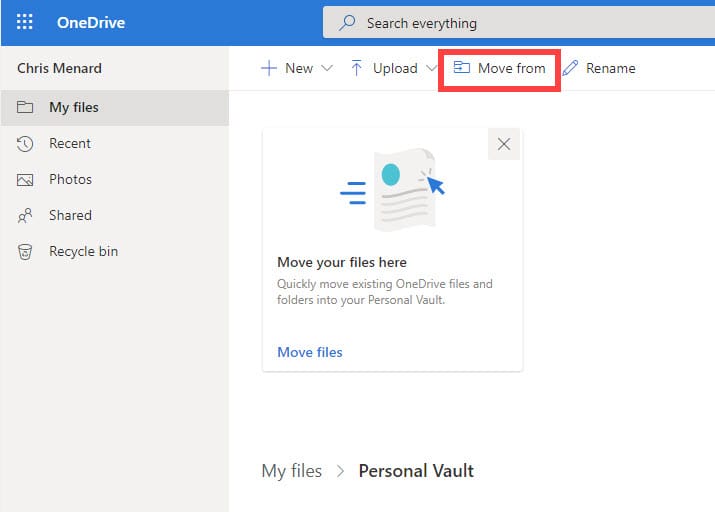Screen dimensions: 715x512
Task: Click Personal Vault in the breadcrumb
Action: pyautogui.click(x=416, y=471)
